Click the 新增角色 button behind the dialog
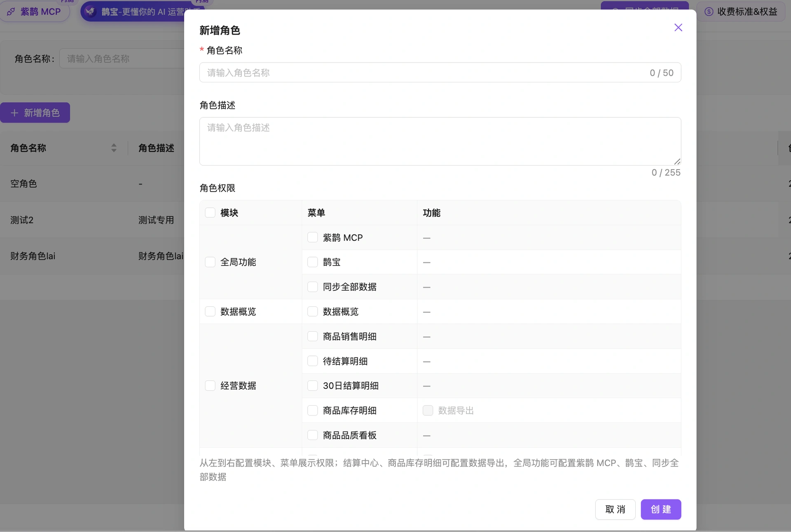Screen dimensions: 791x532 click(35, 112)
